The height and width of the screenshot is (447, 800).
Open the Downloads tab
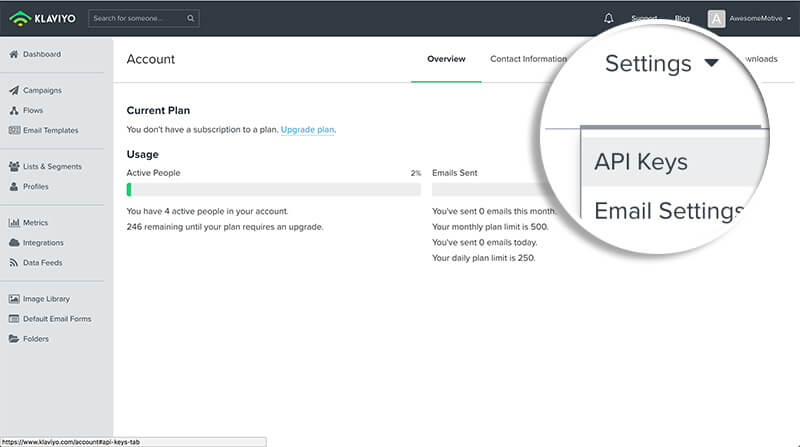(761, 59)
